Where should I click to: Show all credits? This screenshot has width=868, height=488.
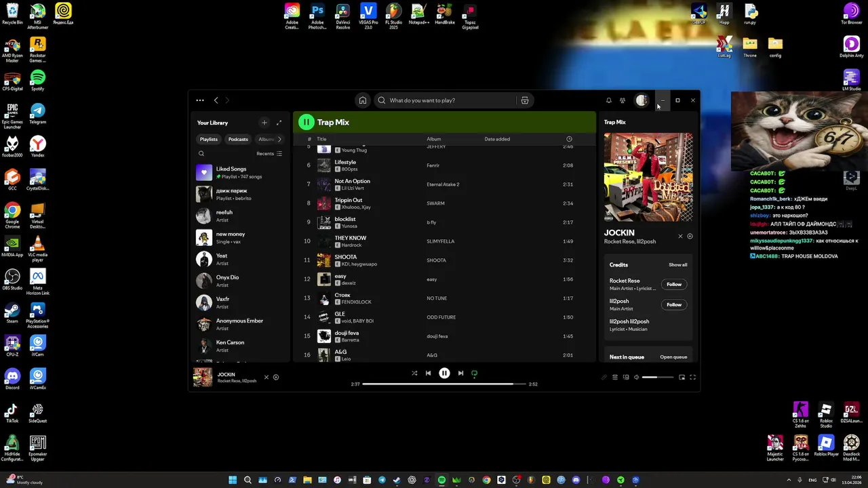tap(678, 265)
